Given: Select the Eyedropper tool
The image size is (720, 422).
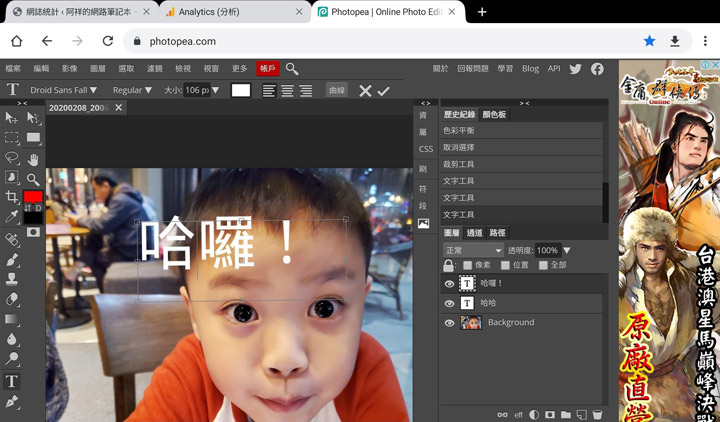Looking at the screenshot, I should pyautogui.click(x=11, y=217).
